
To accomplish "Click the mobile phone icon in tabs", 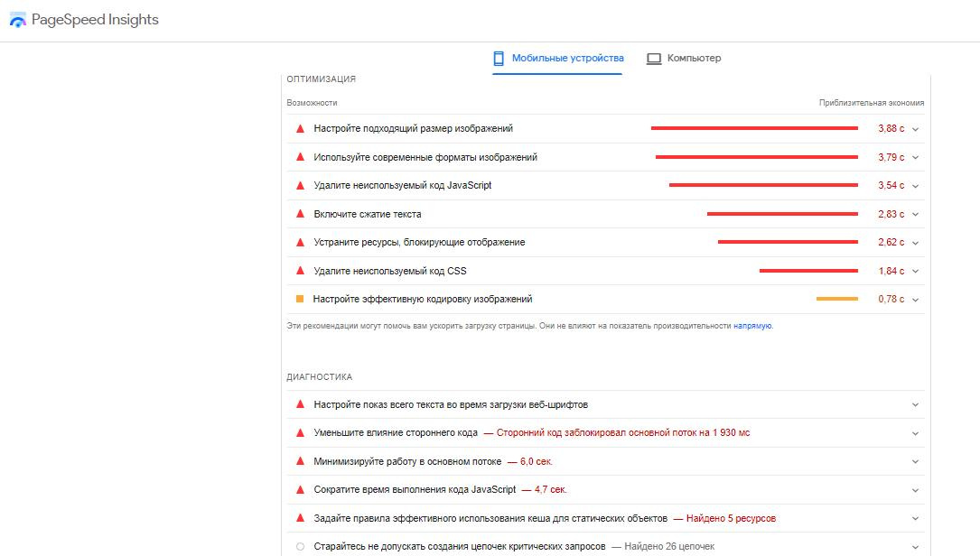I will 498,58.
